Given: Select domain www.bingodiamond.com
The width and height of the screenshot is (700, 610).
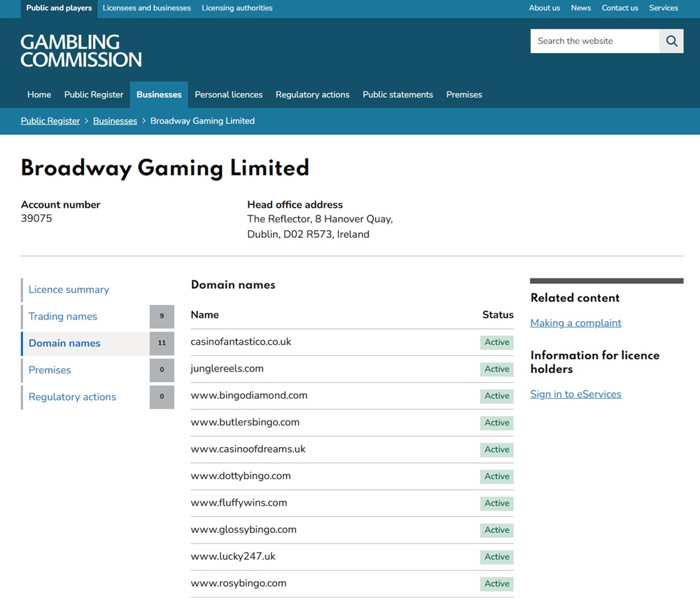Looking at the screenshot, I should pos(249,395).
